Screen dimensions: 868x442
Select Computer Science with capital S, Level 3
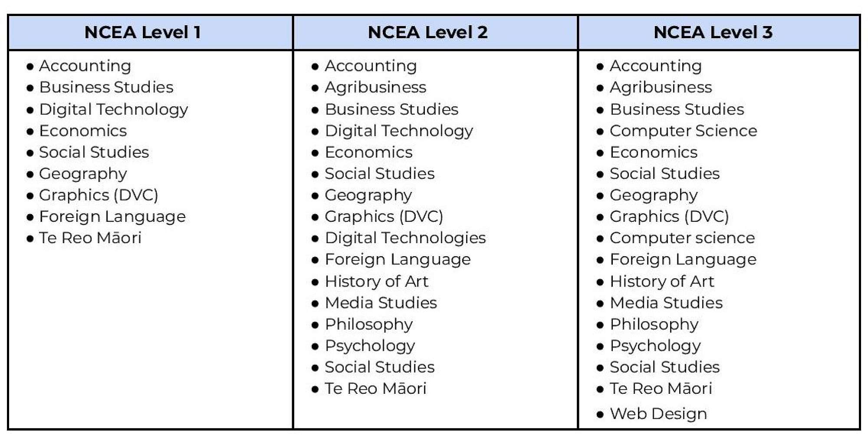(683, 131)
